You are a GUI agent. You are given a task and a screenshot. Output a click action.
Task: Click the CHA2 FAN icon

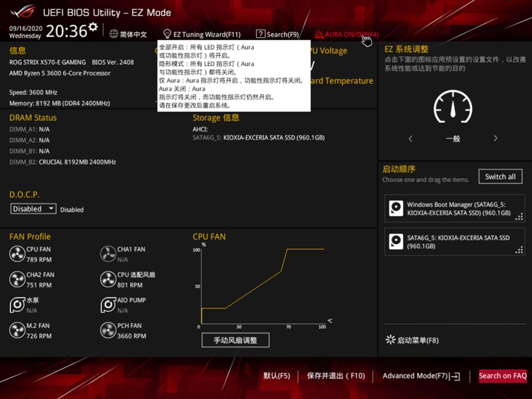(x=17, y=280)
